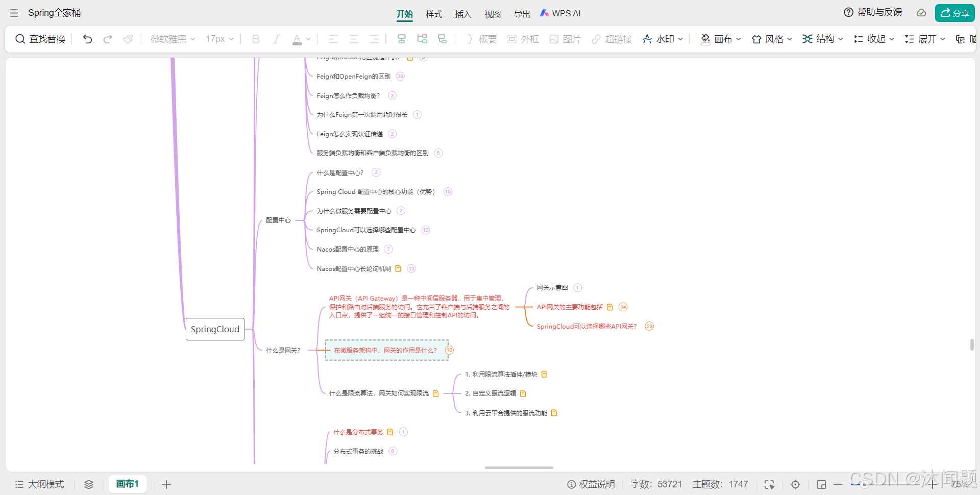Open the canvas layers stack icon
This screenshot has height=495, width=980.
click(x=89, y=484)
